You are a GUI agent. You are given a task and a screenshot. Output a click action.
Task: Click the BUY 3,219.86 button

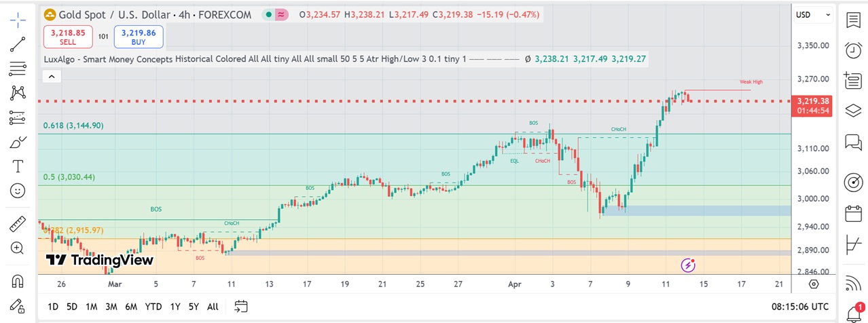(x=139, y=36)
